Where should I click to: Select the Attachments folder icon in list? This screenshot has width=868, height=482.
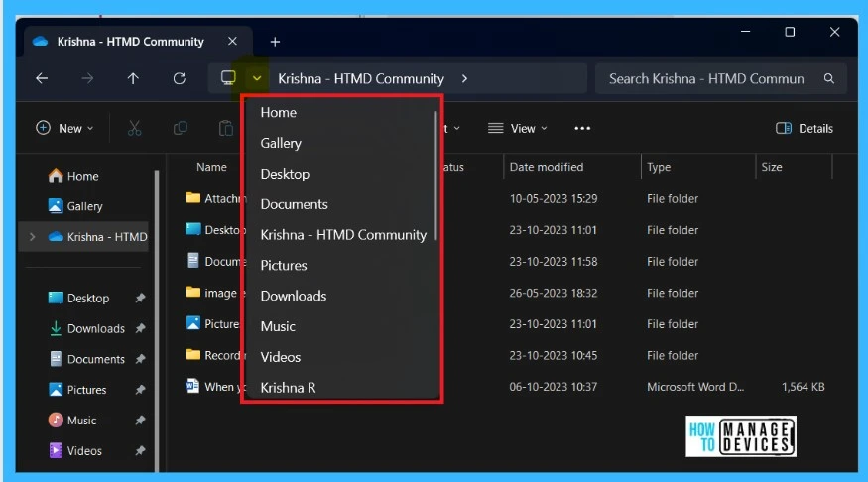coord(193,197)
